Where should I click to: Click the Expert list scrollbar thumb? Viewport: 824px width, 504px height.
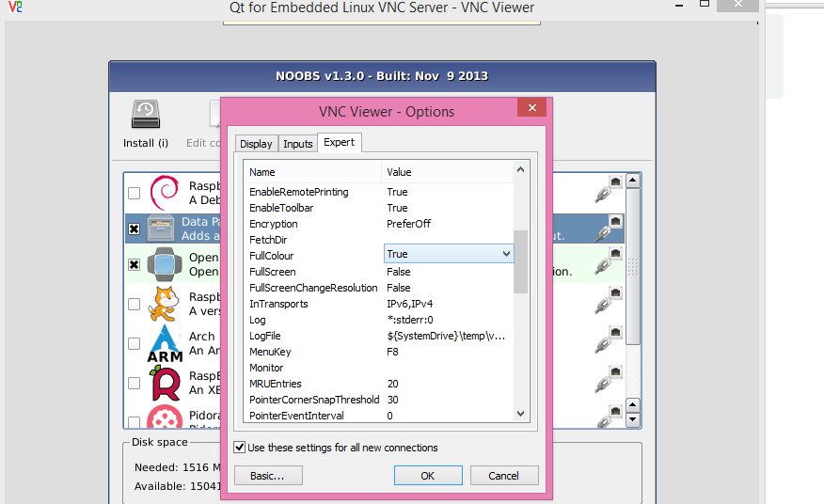[x=520, y=261]
